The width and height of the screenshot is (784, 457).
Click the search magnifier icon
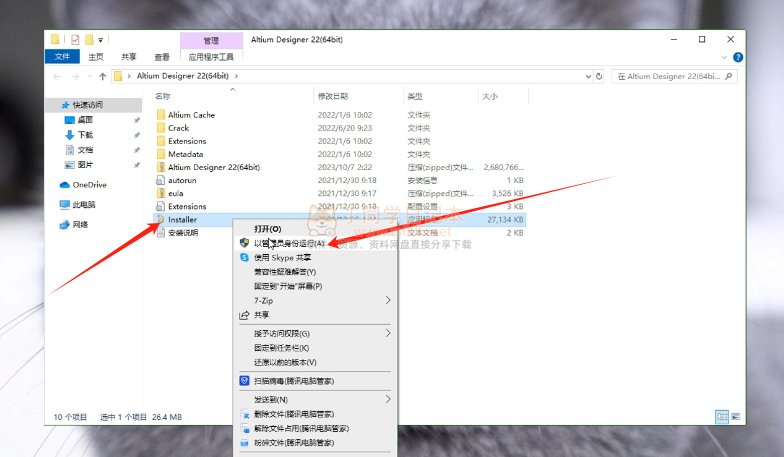(x=728, y=76)
